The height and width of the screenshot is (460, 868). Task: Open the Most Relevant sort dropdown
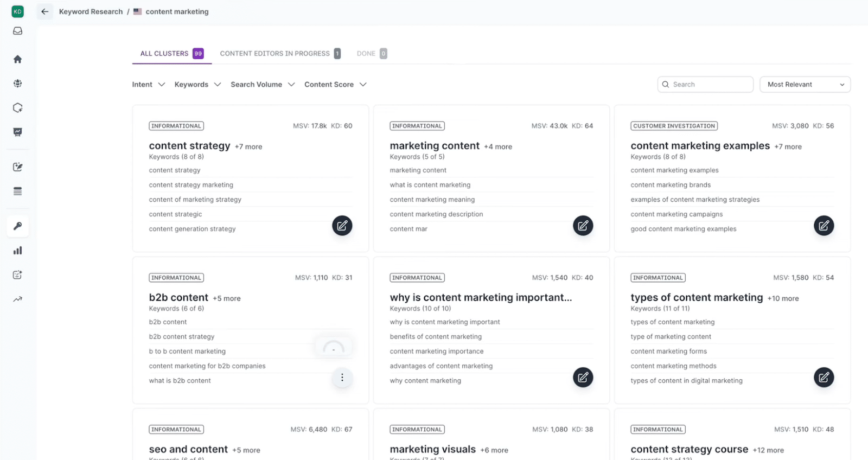pyautogui.click(x=805, y=85)
